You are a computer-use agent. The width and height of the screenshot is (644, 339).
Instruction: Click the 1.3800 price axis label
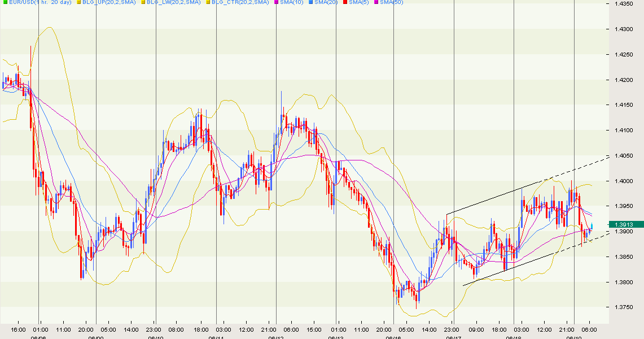tap(624, 282)
